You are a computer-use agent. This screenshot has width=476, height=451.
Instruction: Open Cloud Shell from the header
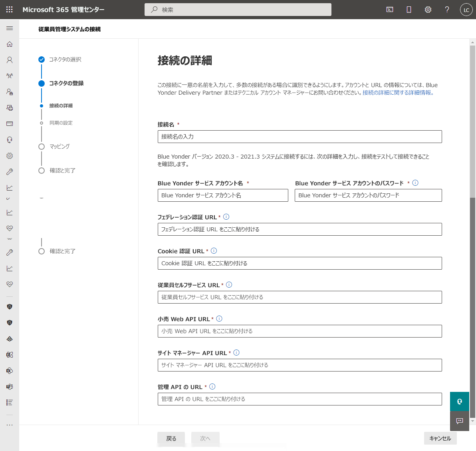(389, 10)
